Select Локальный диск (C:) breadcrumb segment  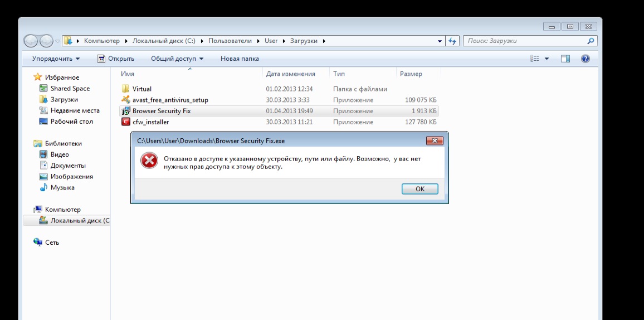(164, 41)
